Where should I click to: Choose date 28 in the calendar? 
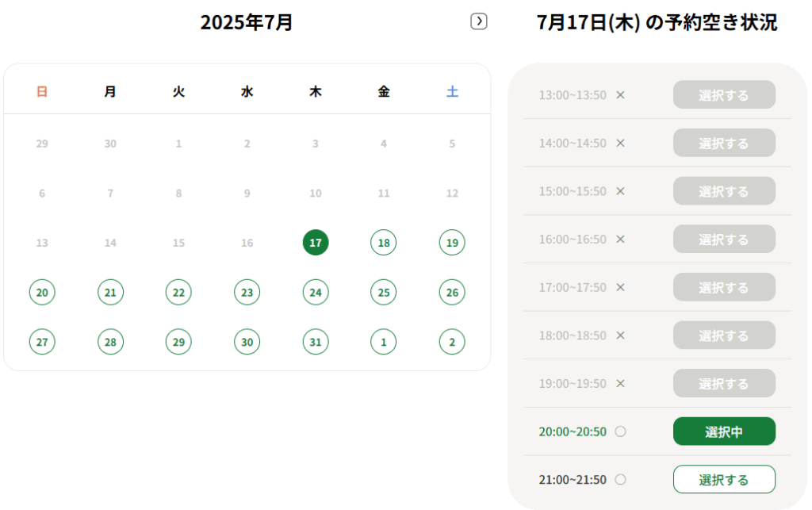coord(110,342)
